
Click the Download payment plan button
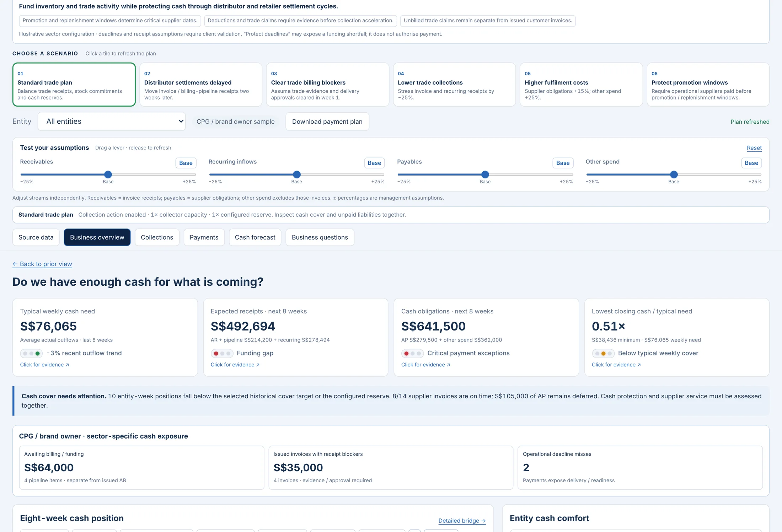pos(327,122)
